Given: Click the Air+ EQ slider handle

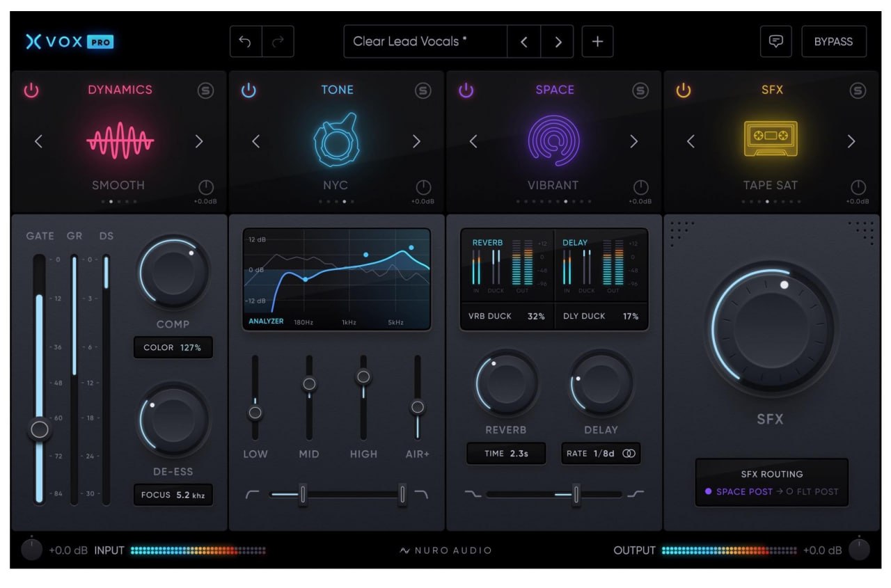Looking at the screenshot, I should tap(418, 407).
